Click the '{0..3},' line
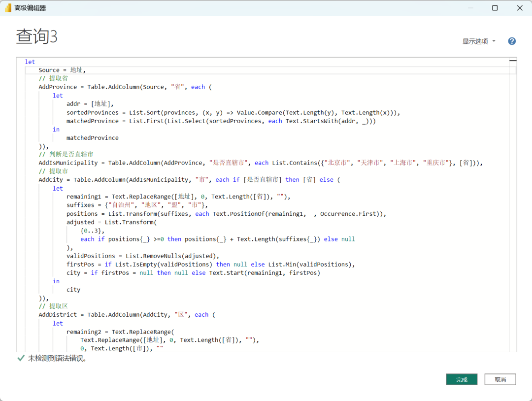 tap(92, 231)
